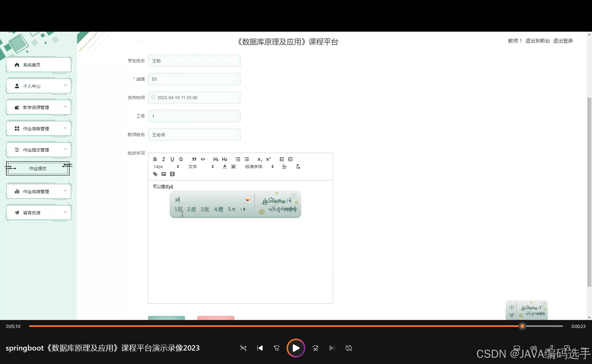Skip back 10 seconds
This screenshot has width=592, height=364.
(x=276, y=348)
